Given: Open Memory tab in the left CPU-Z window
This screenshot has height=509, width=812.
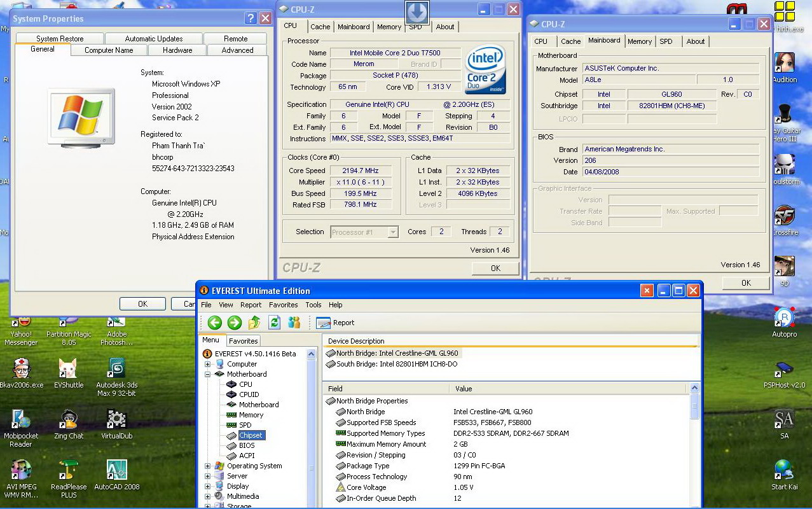Looking at the screenshot, I should 389,27.
